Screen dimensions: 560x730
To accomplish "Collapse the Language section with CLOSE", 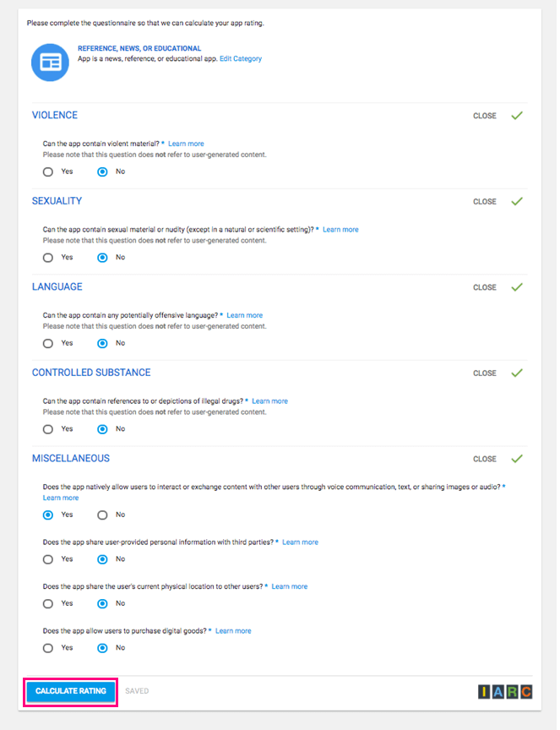I will (x=484, y=287).
